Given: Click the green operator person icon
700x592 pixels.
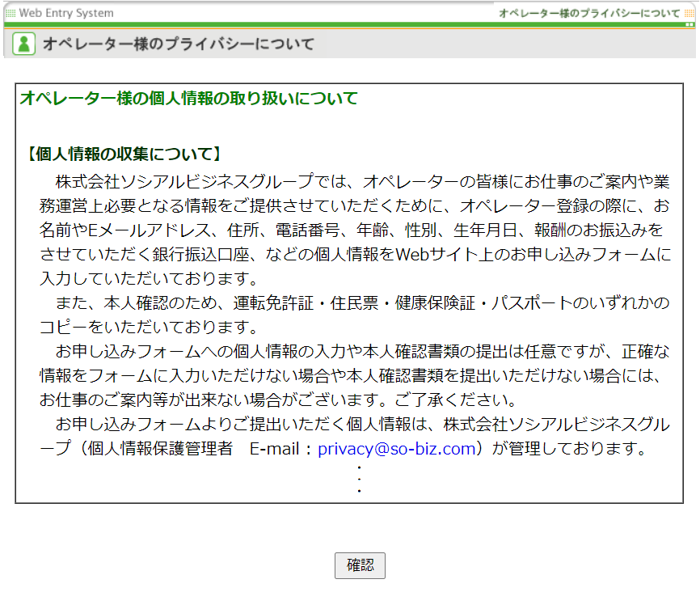Looking at the screenshot, I should coord(23,44).
